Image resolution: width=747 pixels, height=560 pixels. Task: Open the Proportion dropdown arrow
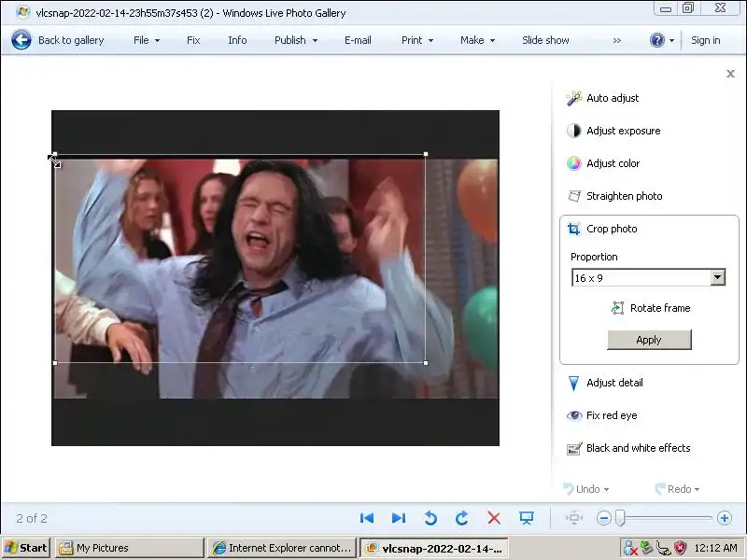coord(717,277)
